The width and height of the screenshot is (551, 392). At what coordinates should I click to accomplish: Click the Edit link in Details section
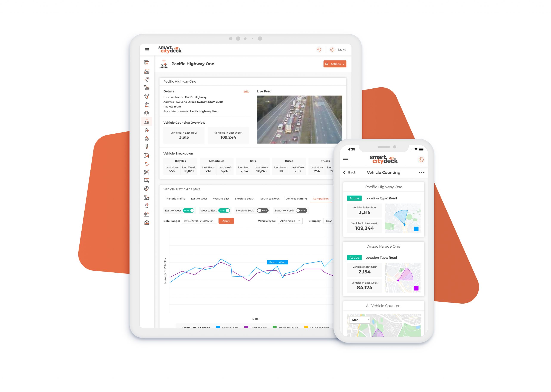pyautogui.click(x=246, y=91)
